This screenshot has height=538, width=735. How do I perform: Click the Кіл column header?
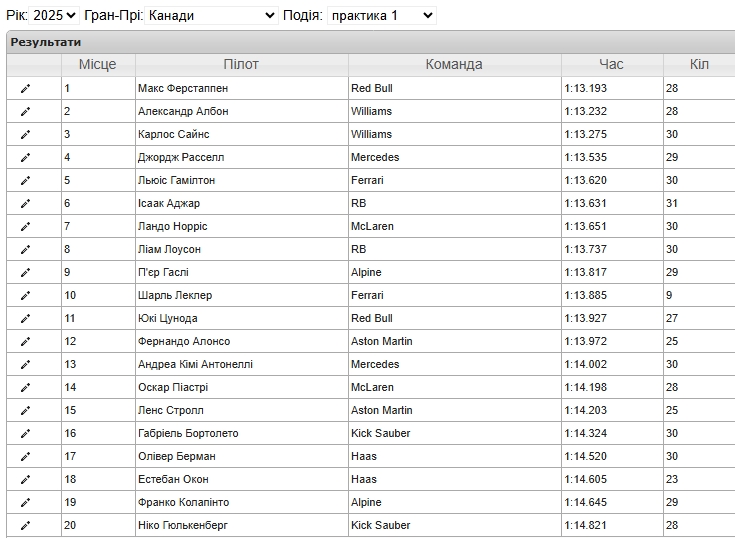point(699,64)
